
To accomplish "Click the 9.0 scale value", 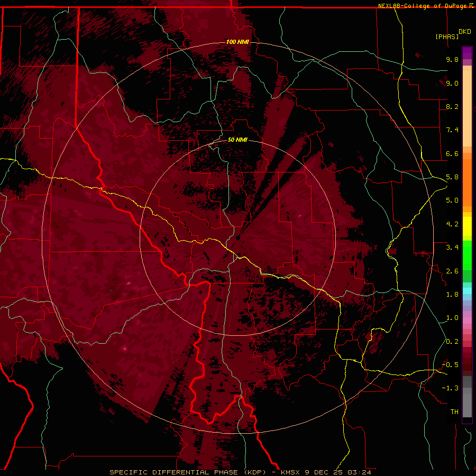I will click(x=452, y=83).
